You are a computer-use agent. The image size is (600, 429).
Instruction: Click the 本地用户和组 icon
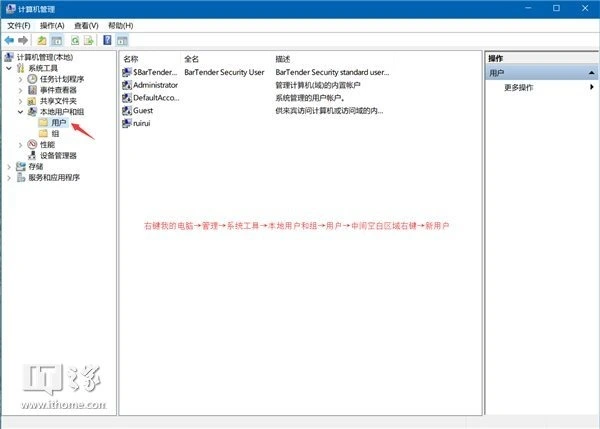click(32, 112)
